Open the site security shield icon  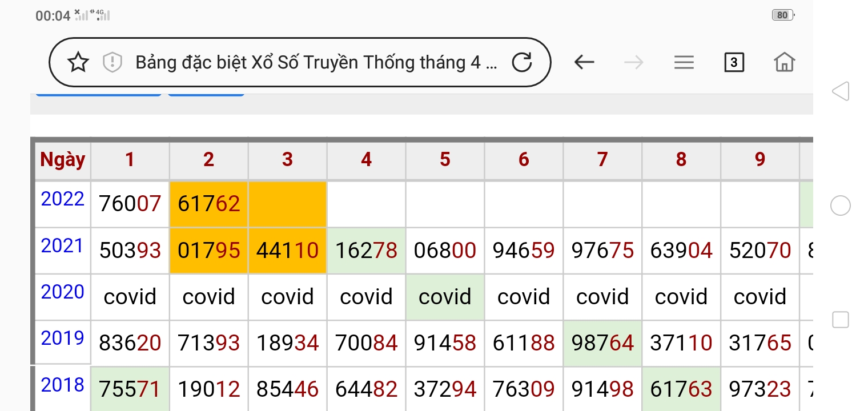(x=112, y=62)
